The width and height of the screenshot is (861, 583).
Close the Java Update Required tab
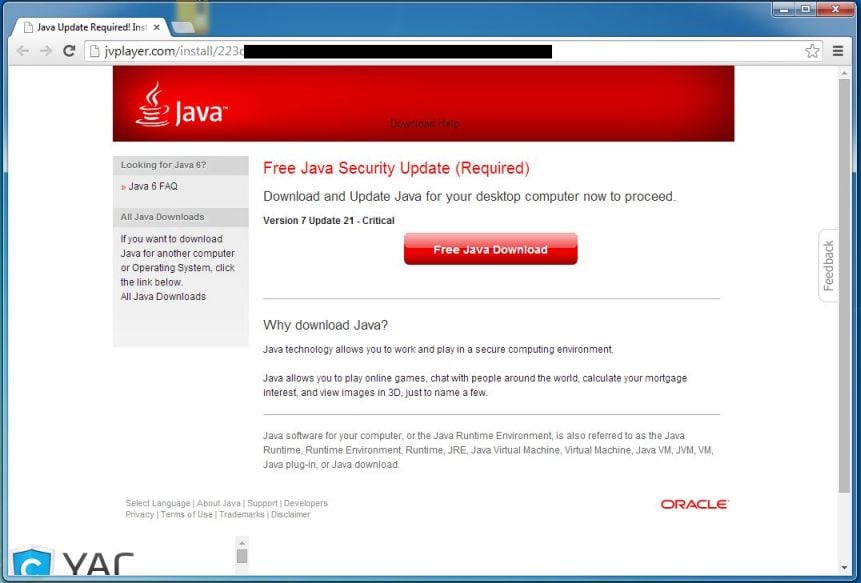coord(156,27)
